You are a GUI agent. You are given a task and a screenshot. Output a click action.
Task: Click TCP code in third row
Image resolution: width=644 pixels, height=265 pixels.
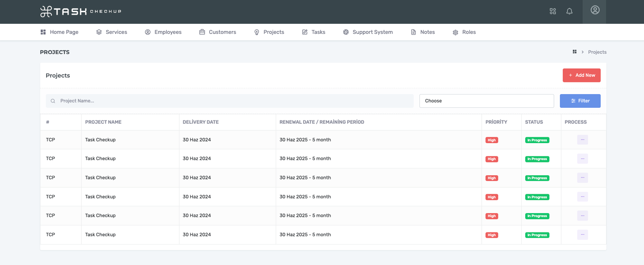50,177
